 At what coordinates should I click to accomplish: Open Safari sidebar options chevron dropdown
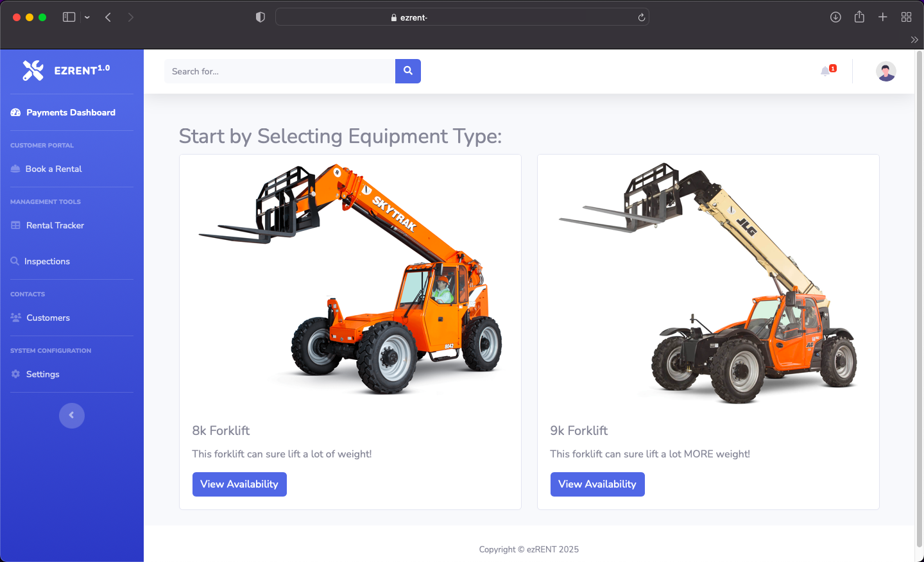(87, 17)
